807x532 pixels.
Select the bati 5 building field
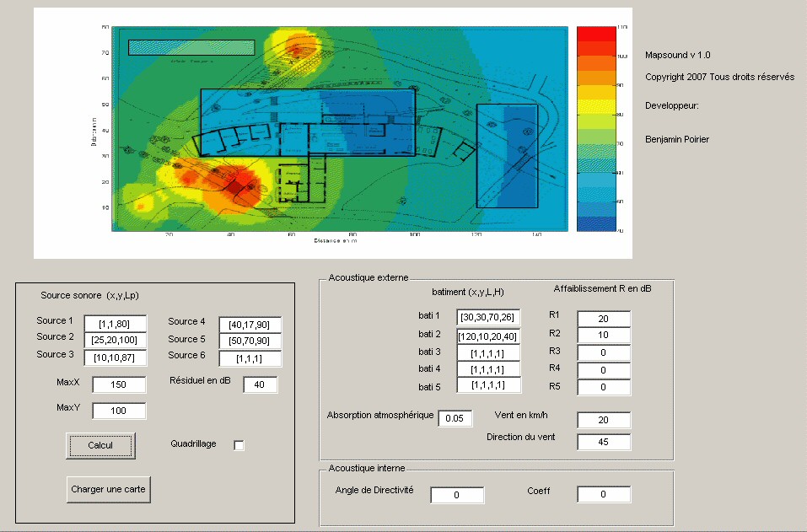[488, 384]
